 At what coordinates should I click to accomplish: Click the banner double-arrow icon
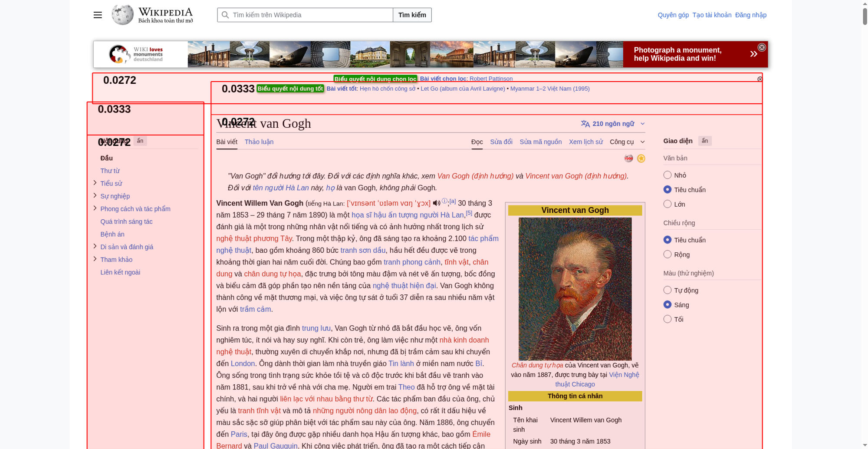(753, 54)
